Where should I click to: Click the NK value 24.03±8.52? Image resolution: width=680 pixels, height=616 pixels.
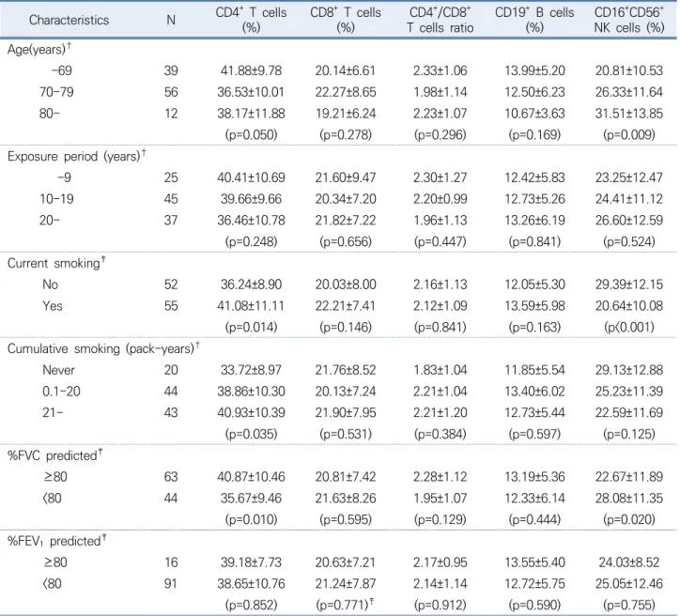629,562
